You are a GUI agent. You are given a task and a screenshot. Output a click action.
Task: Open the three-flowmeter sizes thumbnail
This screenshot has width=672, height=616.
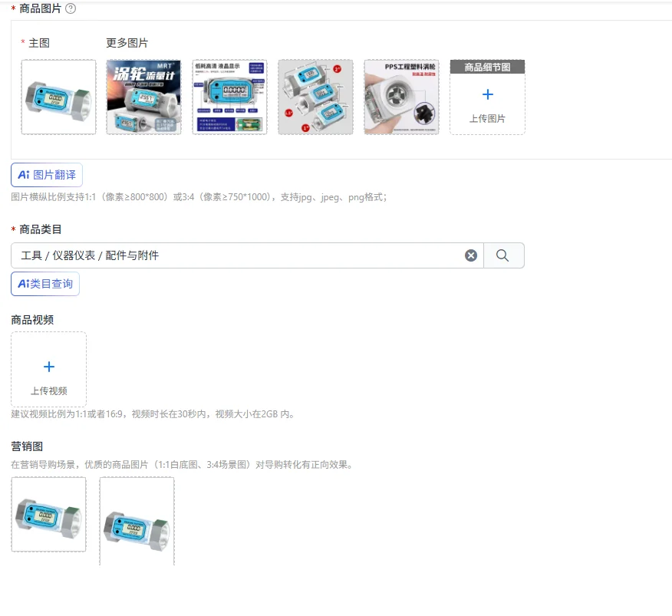point(316,97)
